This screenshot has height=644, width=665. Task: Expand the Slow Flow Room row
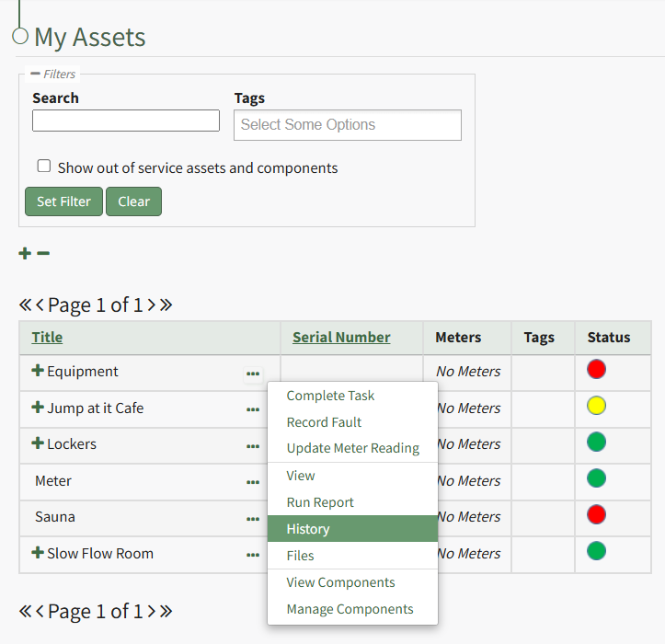tap(38, 553)
